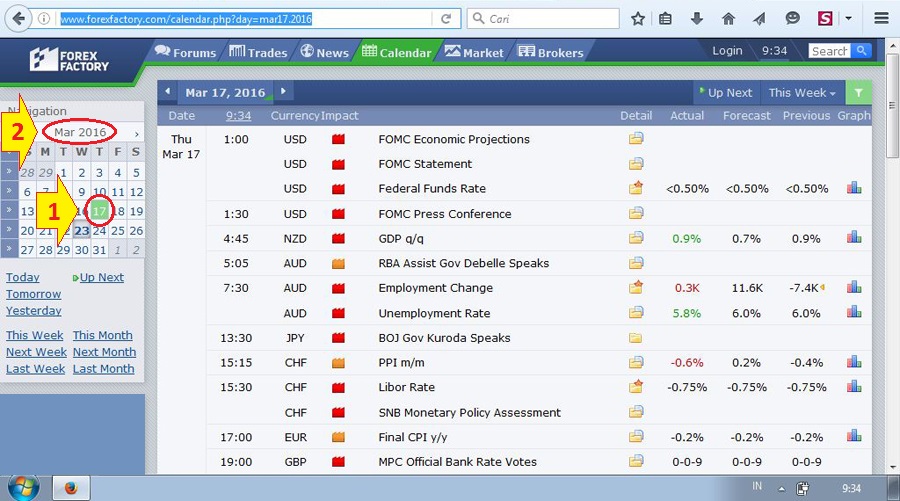This screenshot has height=501, width=900.
Task: Open detail folder for FOMC Economic Projections
Action: (635, 138)
